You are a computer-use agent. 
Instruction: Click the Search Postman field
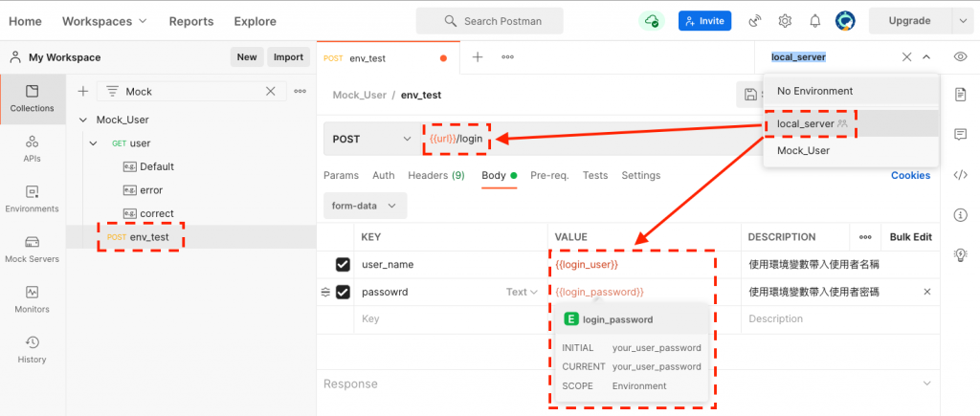(x=489, y=21)
